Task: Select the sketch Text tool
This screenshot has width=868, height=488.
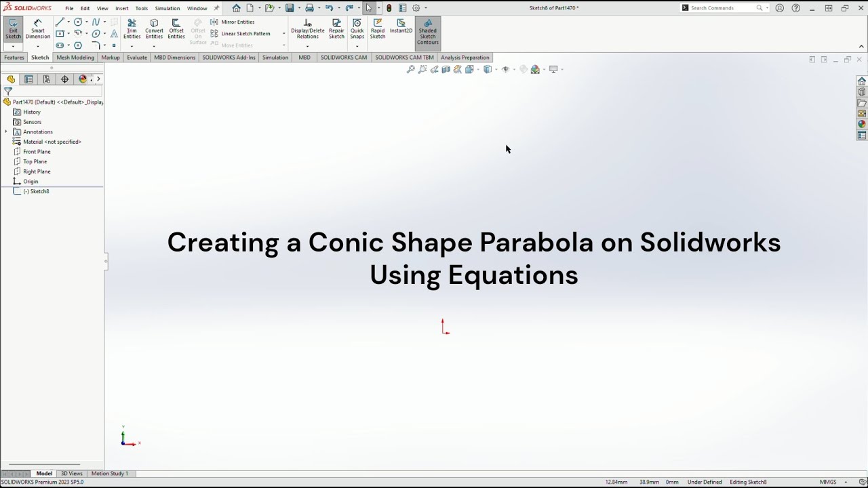Action: pyautogui.click(x=113, y=34)
